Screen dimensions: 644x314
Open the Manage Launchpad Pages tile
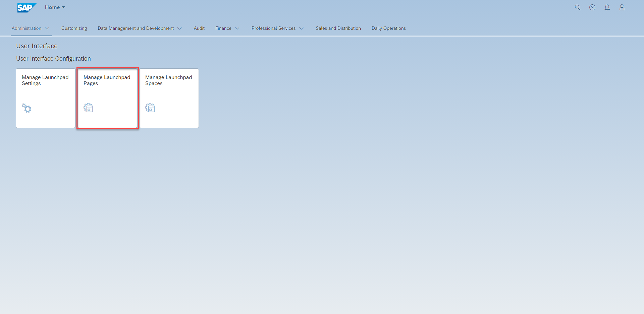107,98
